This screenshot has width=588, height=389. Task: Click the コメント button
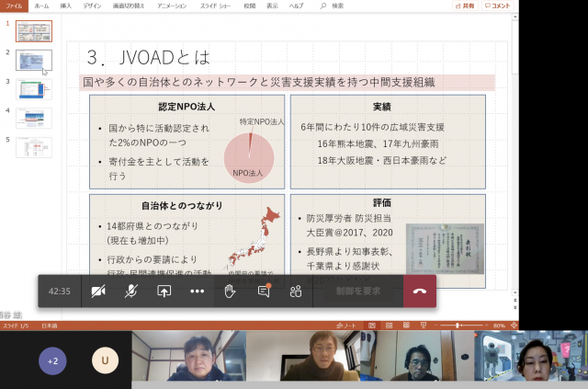point(498,6)
